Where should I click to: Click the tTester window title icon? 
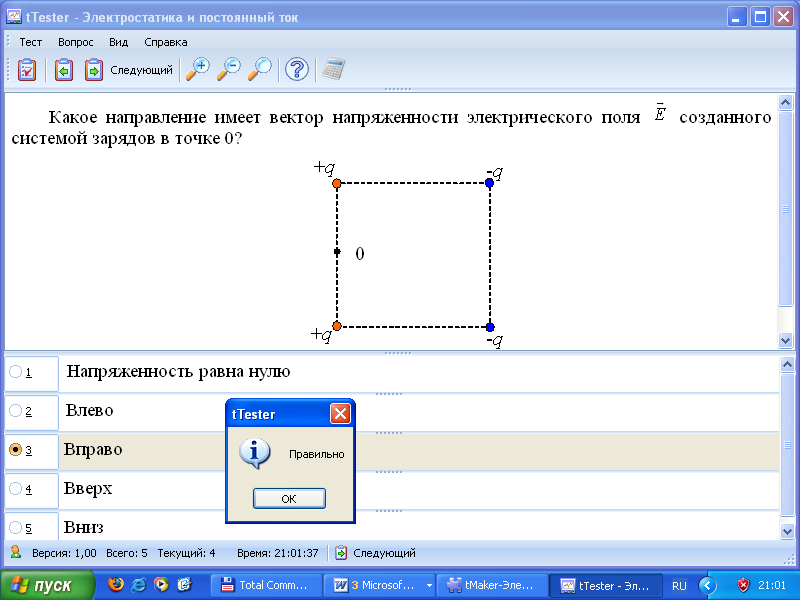click(14, 17)
